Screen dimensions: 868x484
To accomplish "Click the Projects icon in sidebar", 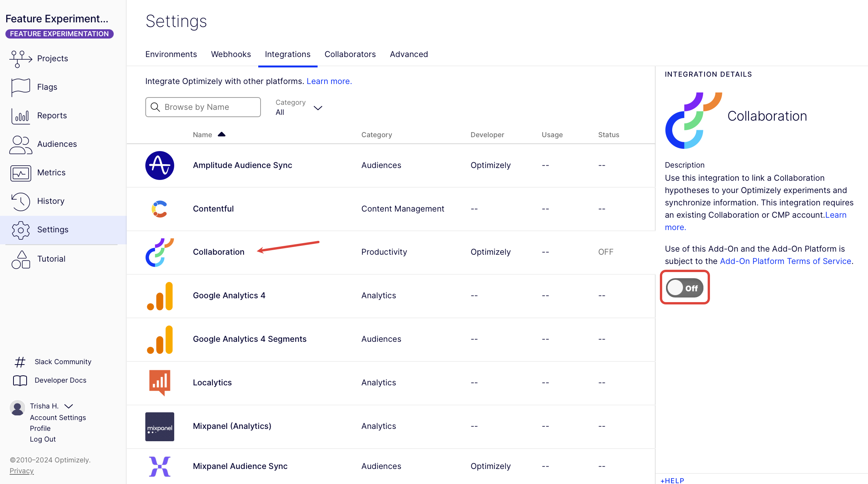I will coord(20,59).
